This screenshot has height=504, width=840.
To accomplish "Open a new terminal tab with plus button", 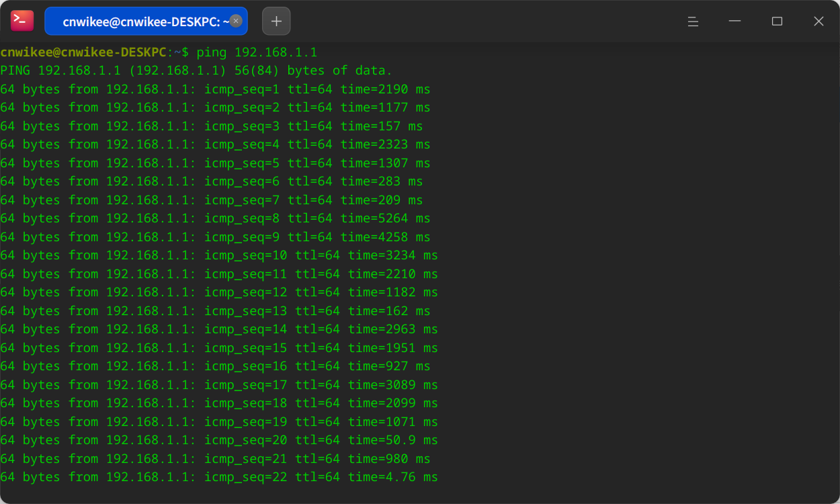I will (276, 21).
